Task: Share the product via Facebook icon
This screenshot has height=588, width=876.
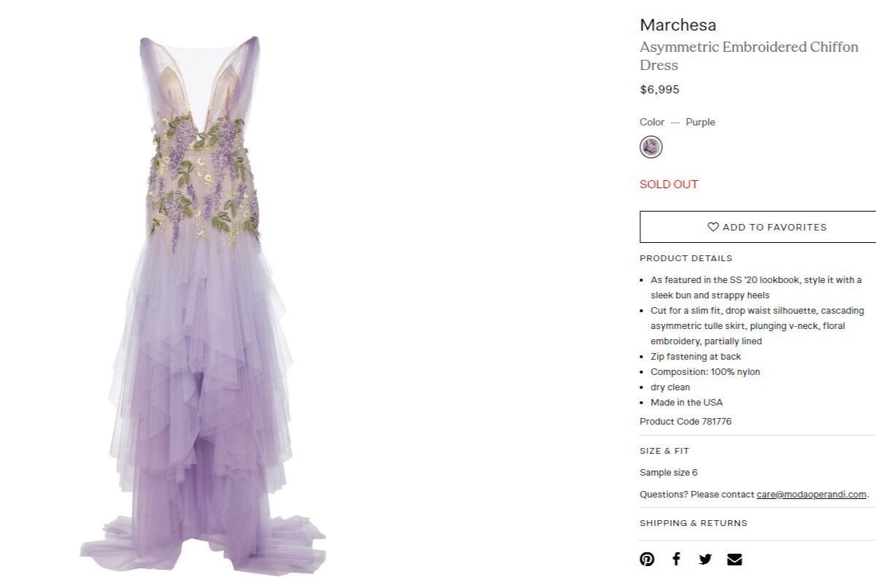Action: (676, 560)
